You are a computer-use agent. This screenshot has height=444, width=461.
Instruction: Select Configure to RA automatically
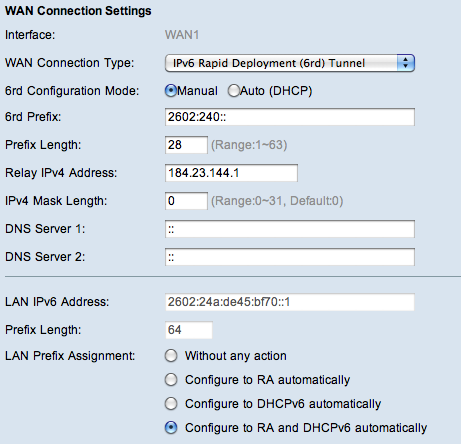click(171, 380)
